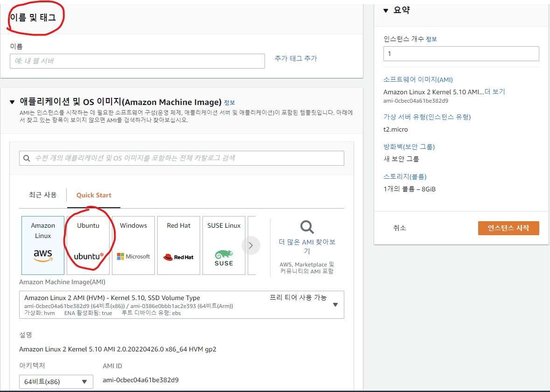Select the Amazon Linux AMI tile
Screen dimensions: 550x392
(x=43, y=245)
